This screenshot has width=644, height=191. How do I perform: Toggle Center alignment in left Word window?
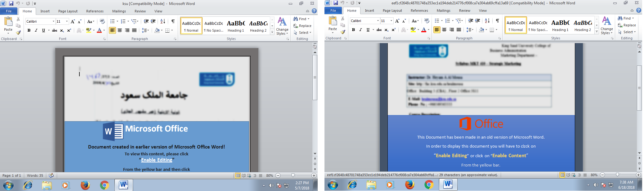120,30
